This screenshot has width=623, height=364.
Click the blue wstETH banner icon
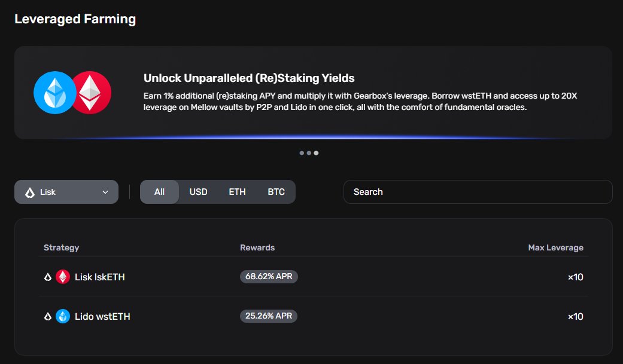tap(54, 93)
